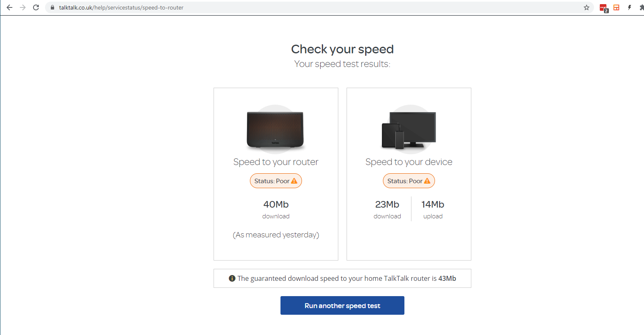Screen dimensions: 644x335
Task: Open the orange extension icon
Action: coord(616,7)
